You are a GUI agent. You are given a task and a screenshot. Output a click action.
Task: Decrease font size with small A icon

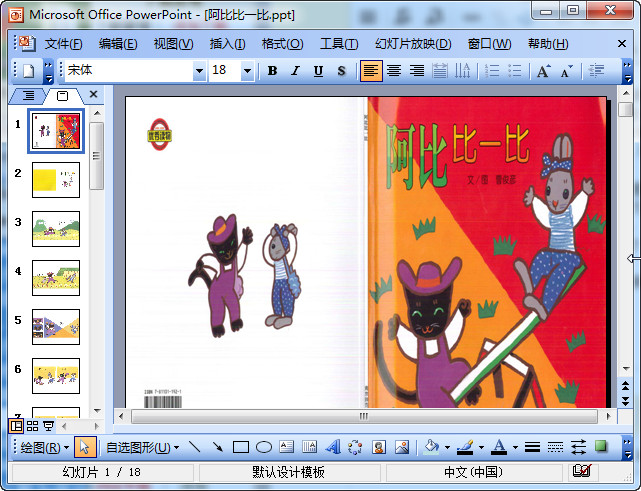click(567, 71)
